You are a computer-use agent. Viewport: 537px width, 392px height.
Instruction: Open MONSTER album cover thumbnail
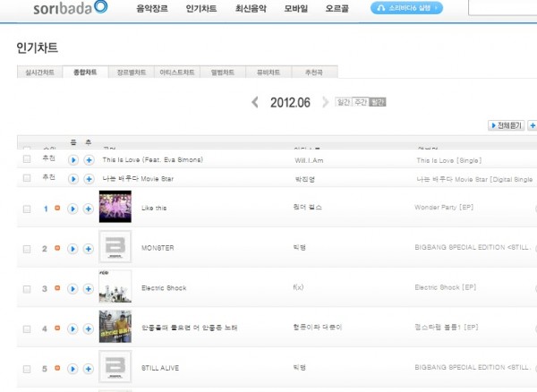pyautogui.click(x=115, y=246)
